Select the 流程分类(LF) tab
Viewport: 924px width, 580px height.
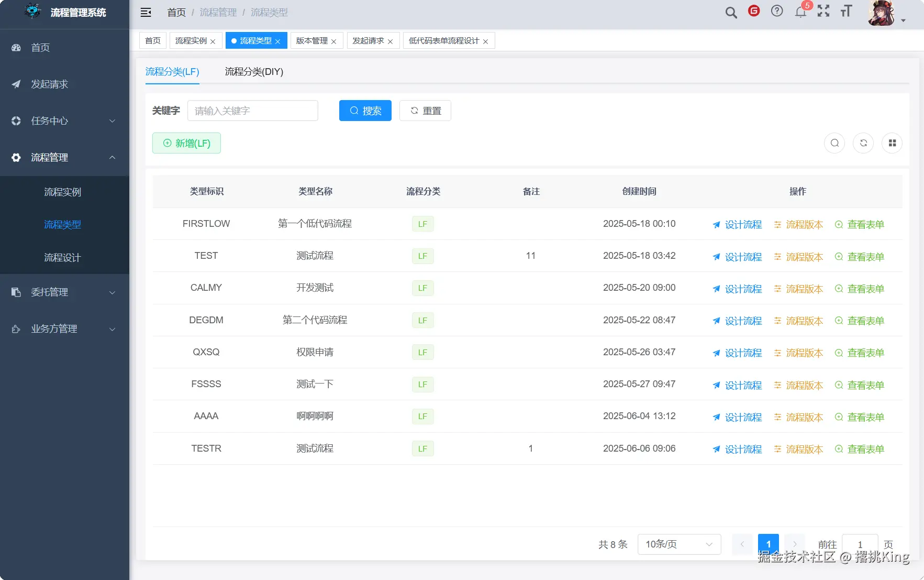pyautogui.click(x=172, y=72)
